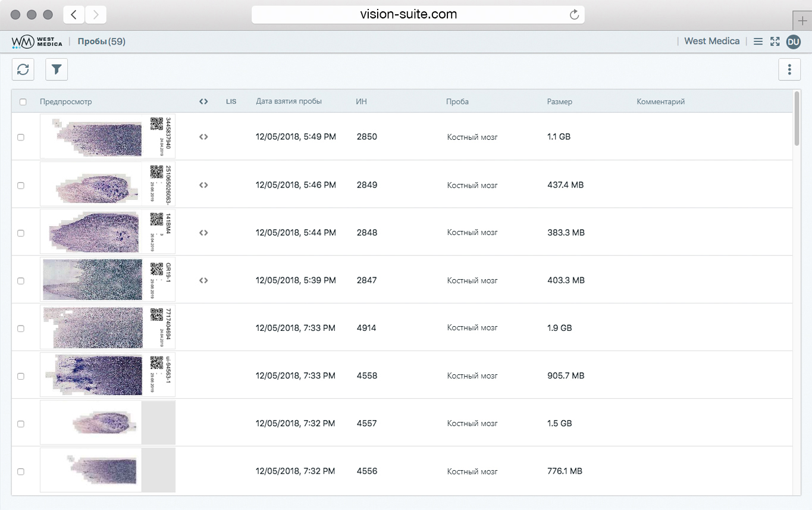The image size is (812, 510).
Task: Click the Пробы (59) section title
Action: 101,42
